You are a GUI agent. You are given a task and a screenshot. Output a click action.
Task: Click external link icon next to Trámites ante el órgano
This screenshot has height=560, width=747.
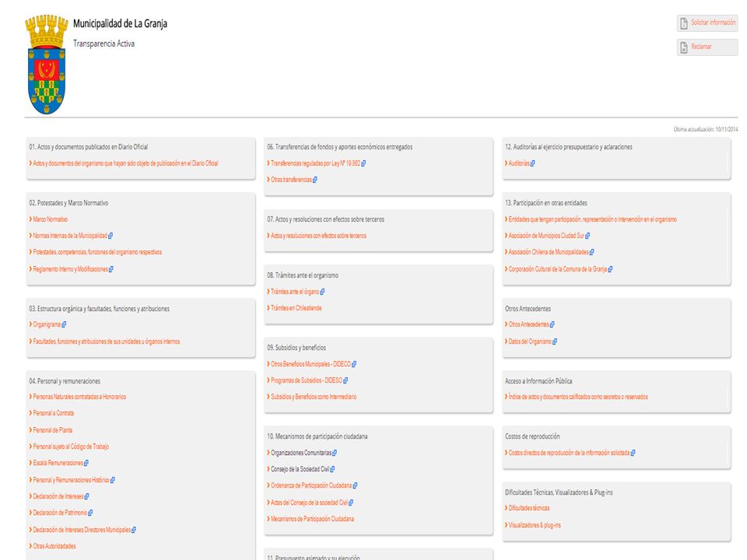click(322, 292)
